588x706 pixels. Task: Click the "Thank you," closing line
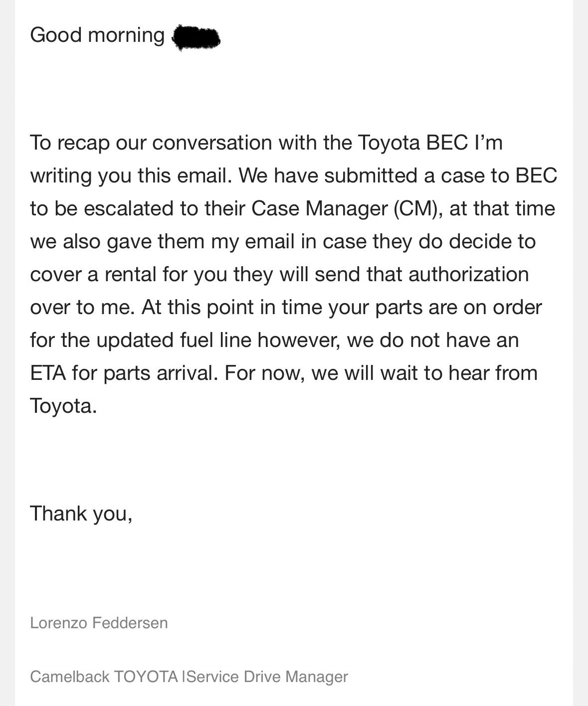pos(81,514)
